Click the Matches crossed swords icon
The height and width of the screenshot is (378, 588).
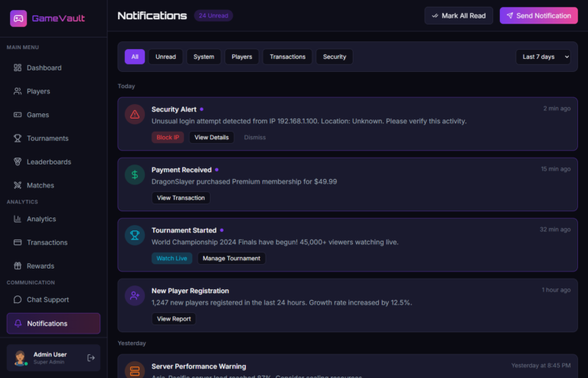coord(18,185)
